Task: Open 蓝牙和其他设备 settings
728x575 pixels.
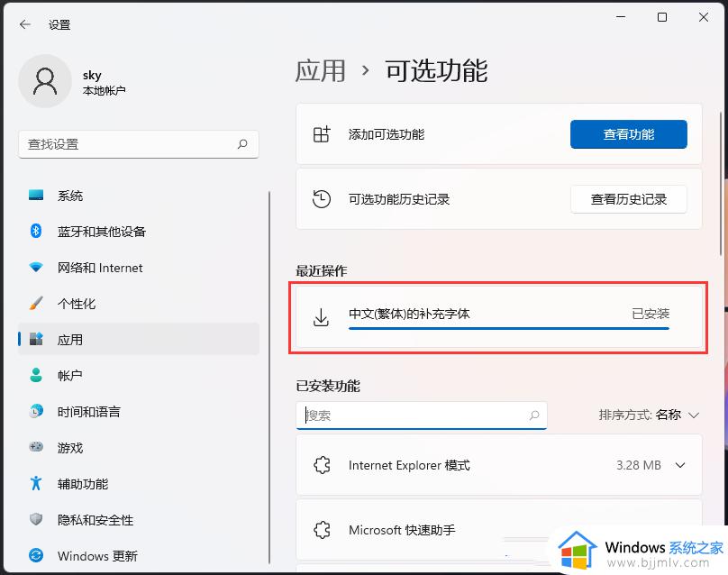Action: pos(139,232)
